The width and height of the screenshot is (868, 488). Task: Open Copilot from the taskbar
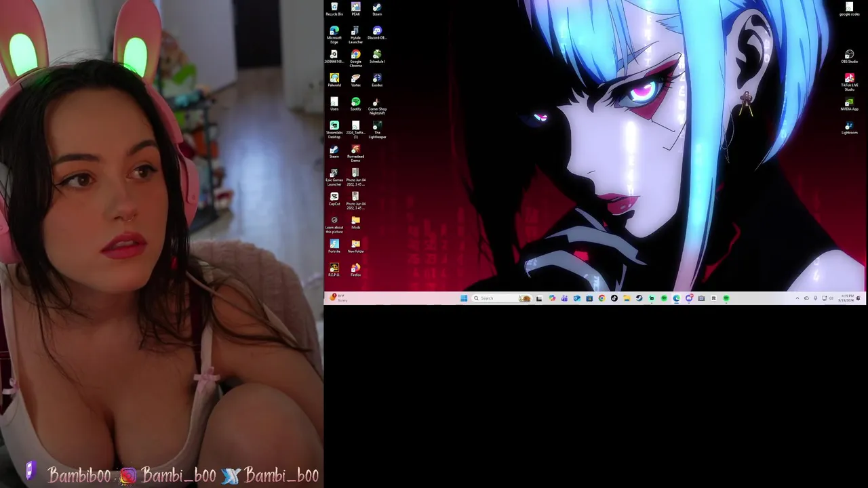[552, 298]
